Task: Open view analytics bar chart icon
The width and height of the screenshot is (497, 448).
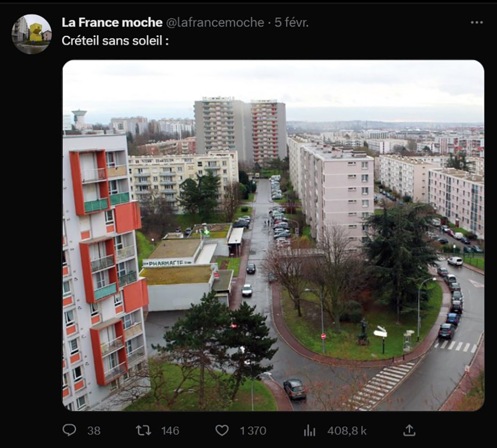Action: [x=309, y=430]
